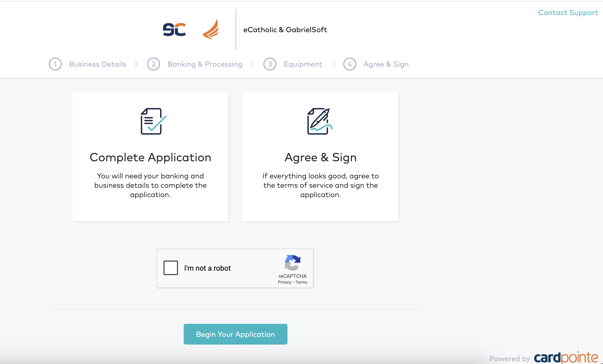The height and width of the screenshot is (364, 603).
Task: Click the step 1 circle icon
Action: click(x=55, y=64)
